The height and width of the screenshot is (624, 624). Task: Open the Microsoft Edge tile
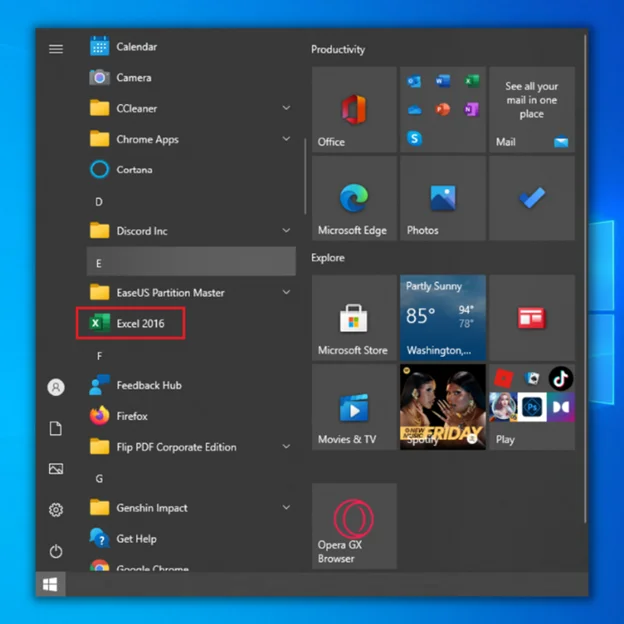click(x=354, y=198)
